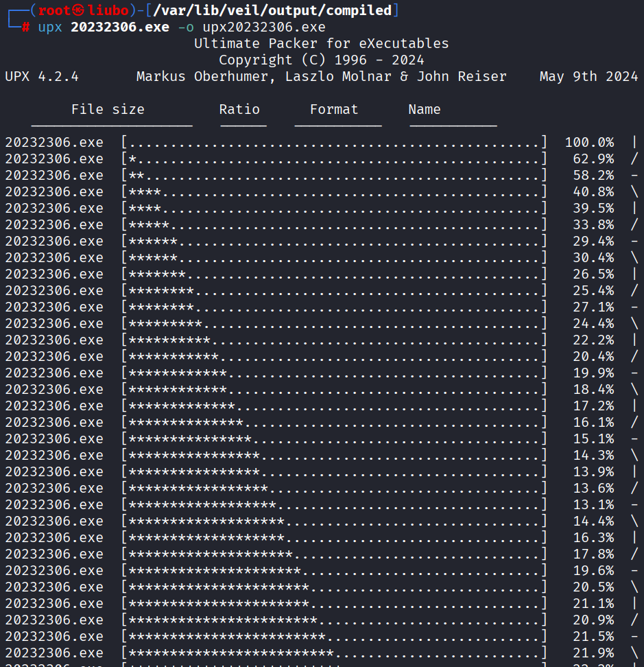644x667 pixels.
Task: Click the 20.5% ratio value
Action: (593, 587)
